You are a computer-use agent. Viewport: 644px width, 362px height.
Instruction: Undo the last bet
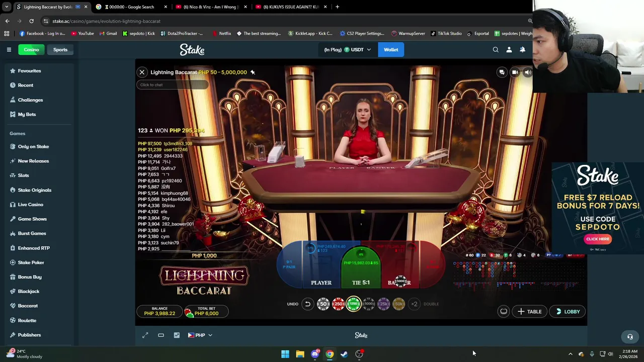point(307,304)
